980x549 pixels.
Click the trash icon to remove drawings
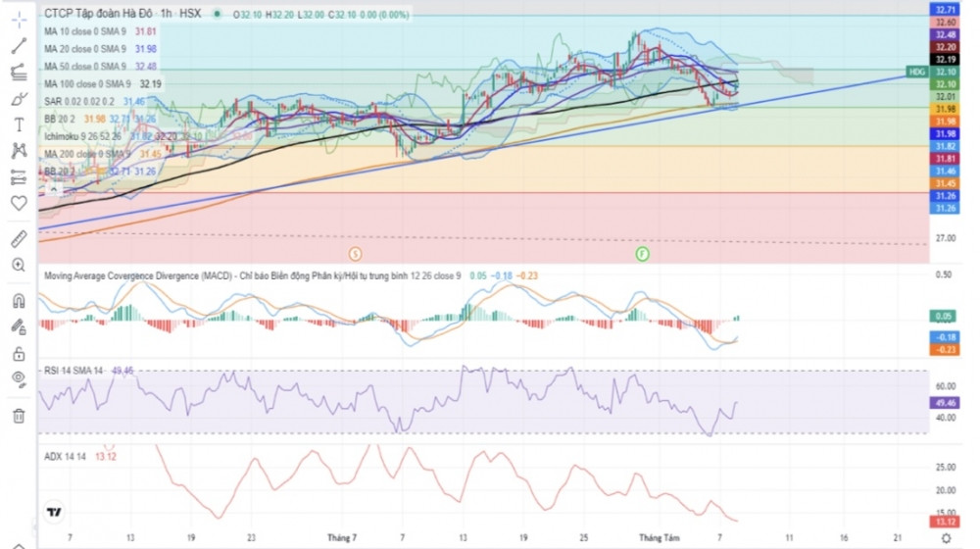point(19,416)
